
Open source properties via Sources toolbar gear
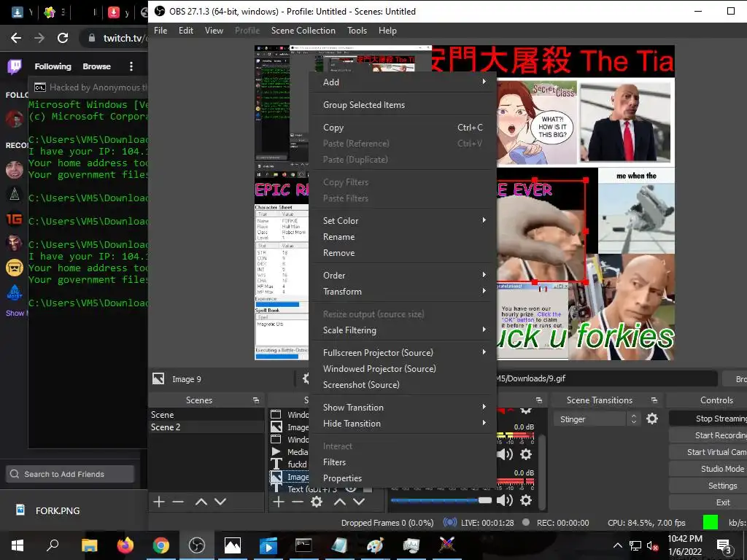(317, 502)
